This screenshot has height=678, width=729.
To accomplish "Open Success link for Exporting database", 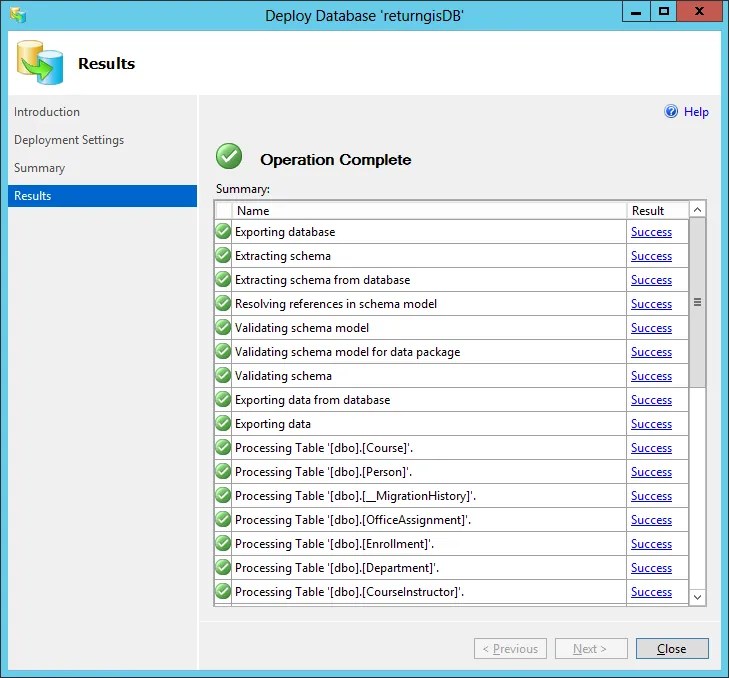I will pyautogui.click(x=651, y=232).
